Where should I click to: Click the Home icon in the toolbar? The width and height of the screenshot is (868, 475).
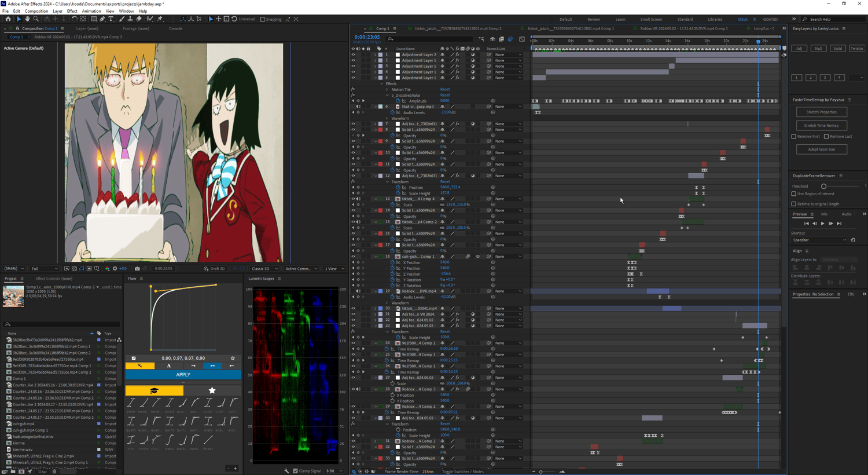8,19
